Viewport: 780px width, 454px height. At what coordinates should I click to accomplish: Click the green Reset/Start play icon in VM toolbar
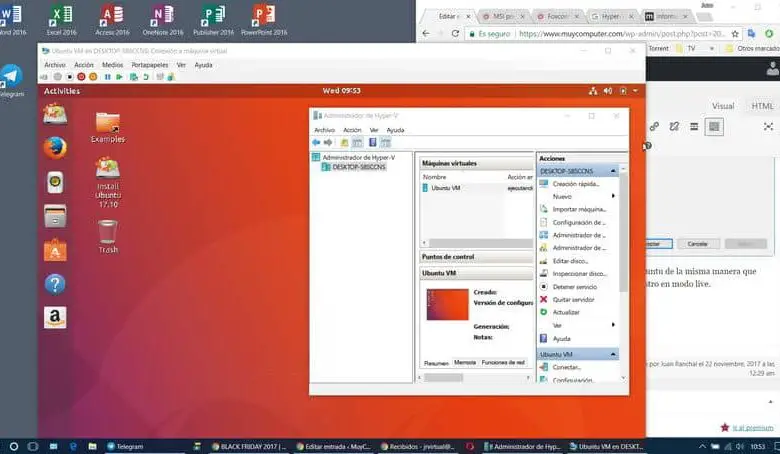point(119,77)
